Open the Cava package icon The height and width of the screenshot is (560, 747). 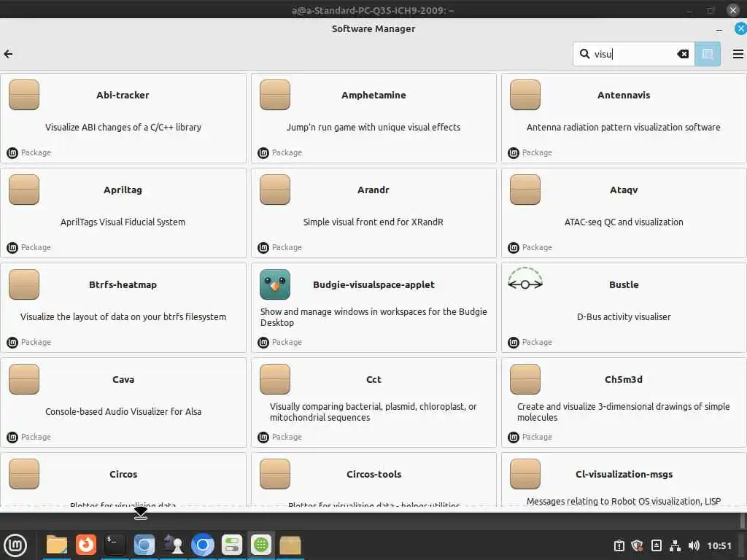tap(24, 379)
